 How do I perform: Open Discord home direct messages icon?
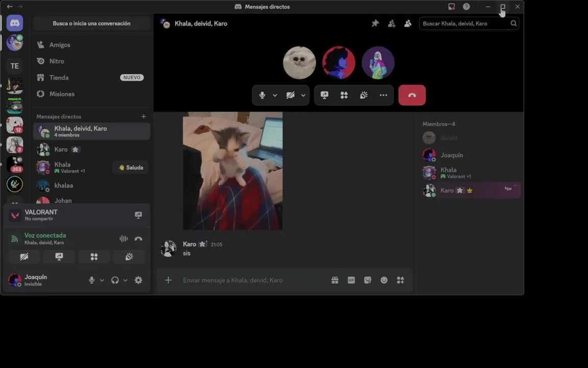(15, 24)
